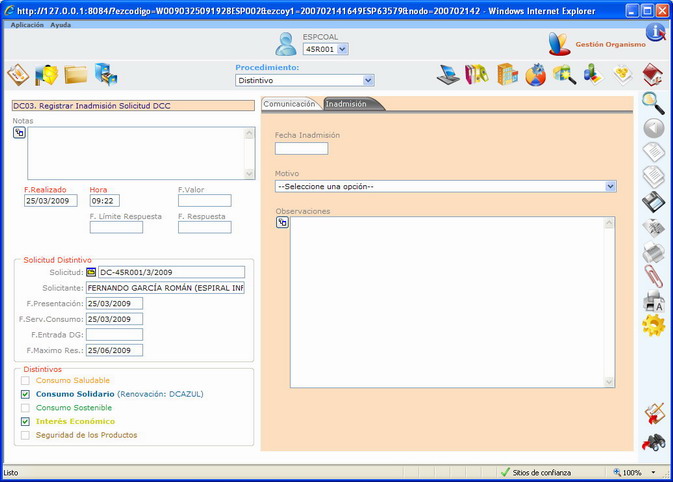Click the stacked documents sidebar icon
This screenshot has width=673, height=482.
click(x=654, y=177)
